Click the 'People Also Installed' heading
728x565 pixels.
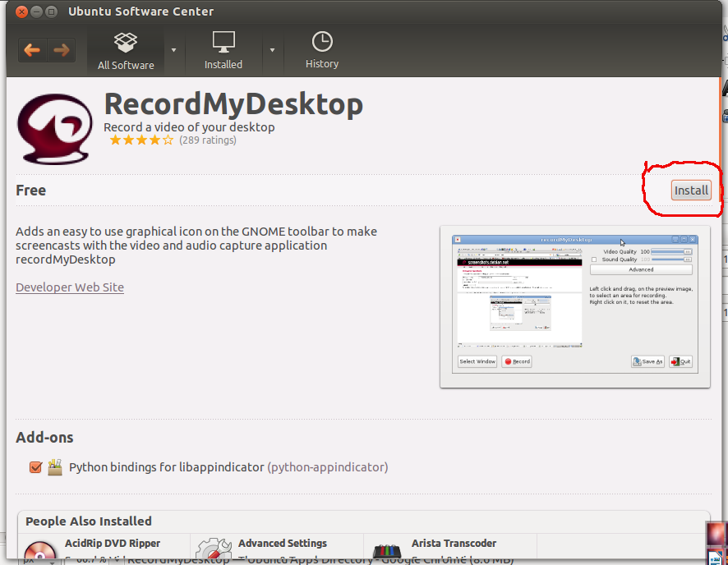pyautogui.click(x=89, y=521)
